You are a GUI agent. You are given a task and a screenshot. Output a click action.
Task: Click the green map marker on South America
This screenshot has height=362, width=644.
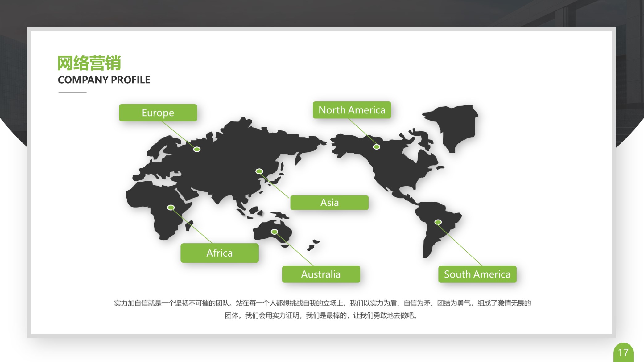pyautogui.click(x=438, y=221)
